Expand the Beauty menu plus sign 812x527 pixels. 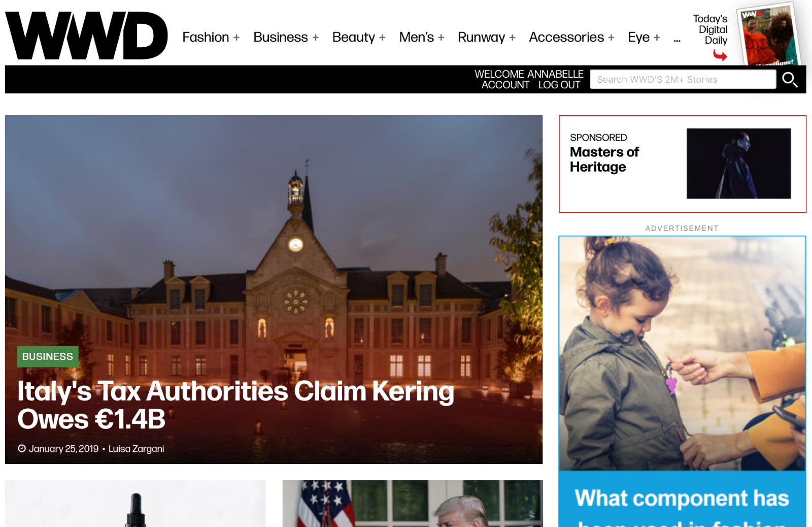click(x=382, y=38)
